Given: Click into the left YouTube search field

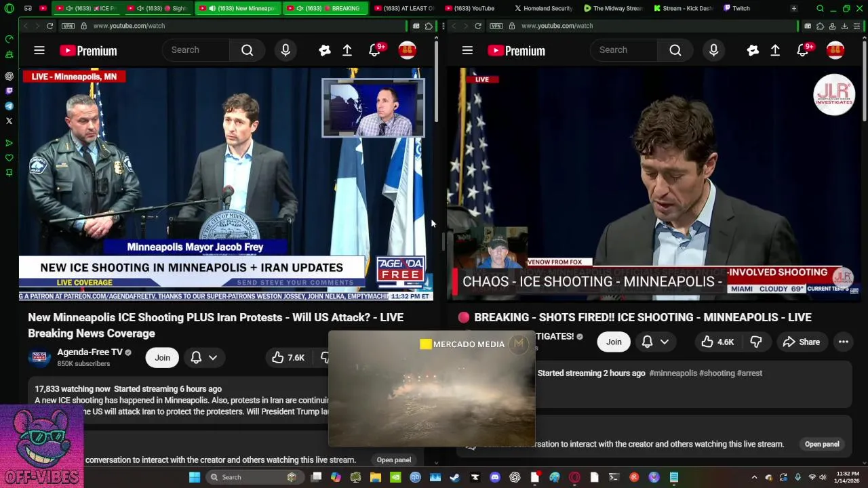Looking at the screenshot, I should (x=197, y=50).
